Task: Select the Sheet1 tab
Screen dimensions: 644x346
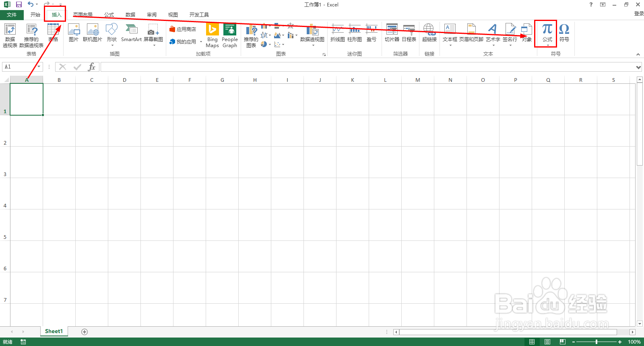Action: [54, 331]
